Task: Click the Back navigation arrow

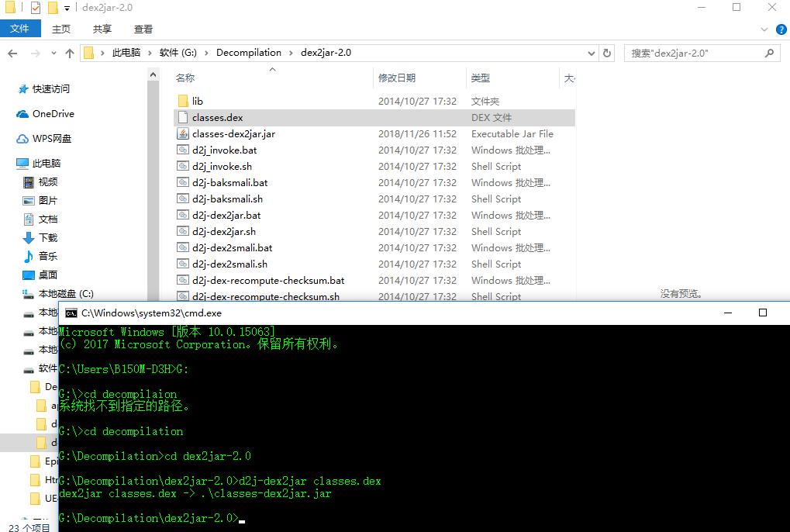Action: click(12, 53)
